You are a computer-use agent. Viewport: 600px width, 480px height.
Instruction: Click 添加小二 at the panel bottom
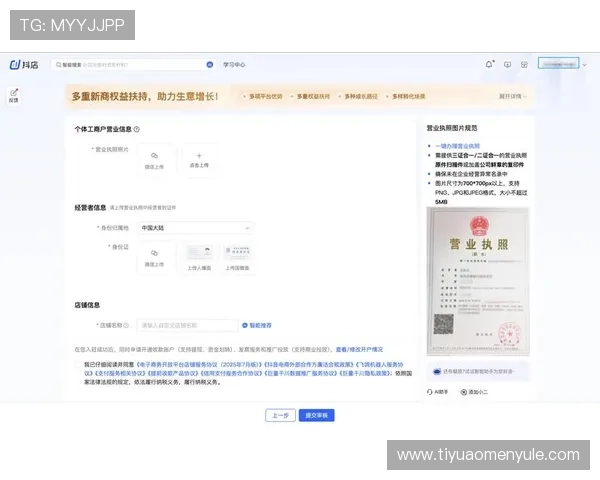pyautogui.click(x=474, y=392)
